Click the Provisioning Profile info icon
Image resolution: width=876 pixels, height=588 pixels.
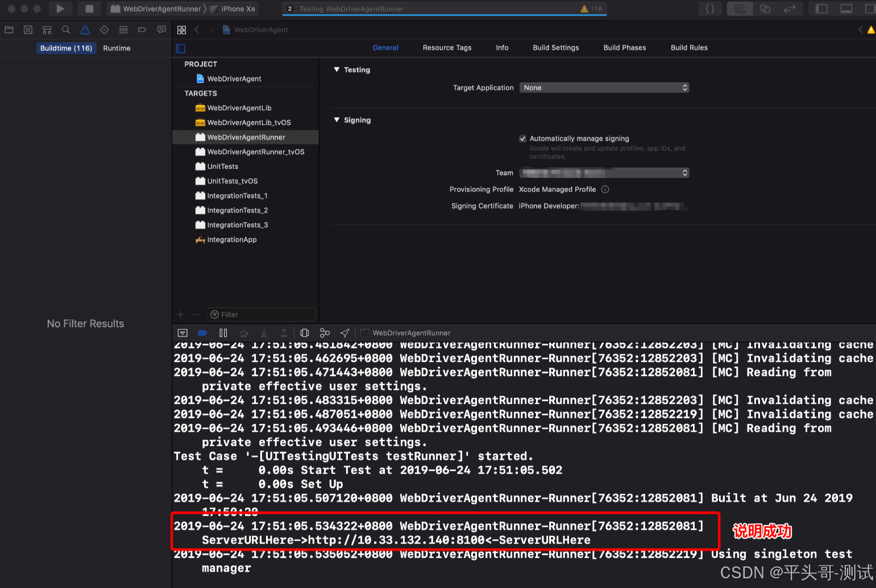pos(605,190)
